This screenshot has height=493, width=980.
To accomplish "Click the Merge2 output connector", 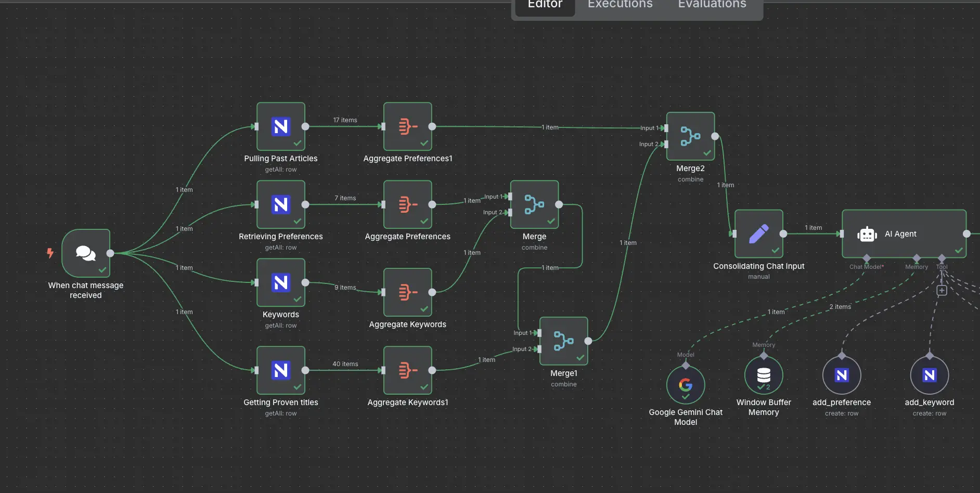I will tap(715, 136).
